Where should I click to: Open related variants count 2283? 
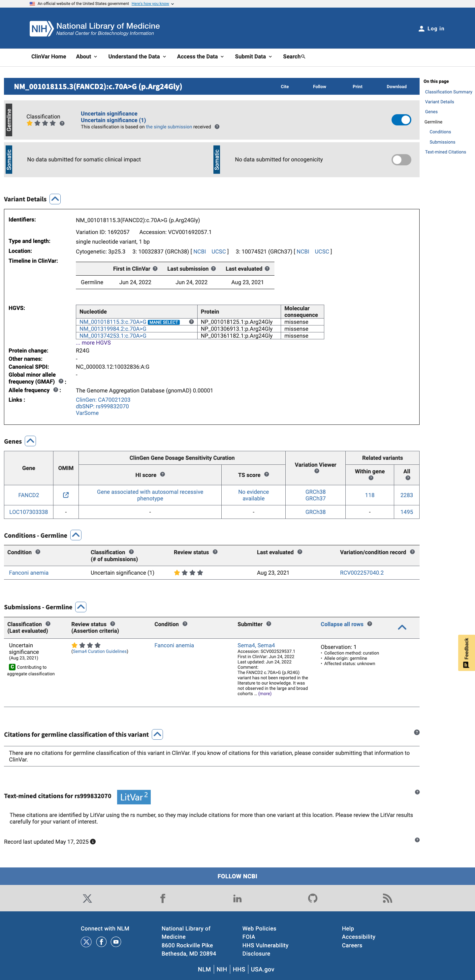pos(406,495)
